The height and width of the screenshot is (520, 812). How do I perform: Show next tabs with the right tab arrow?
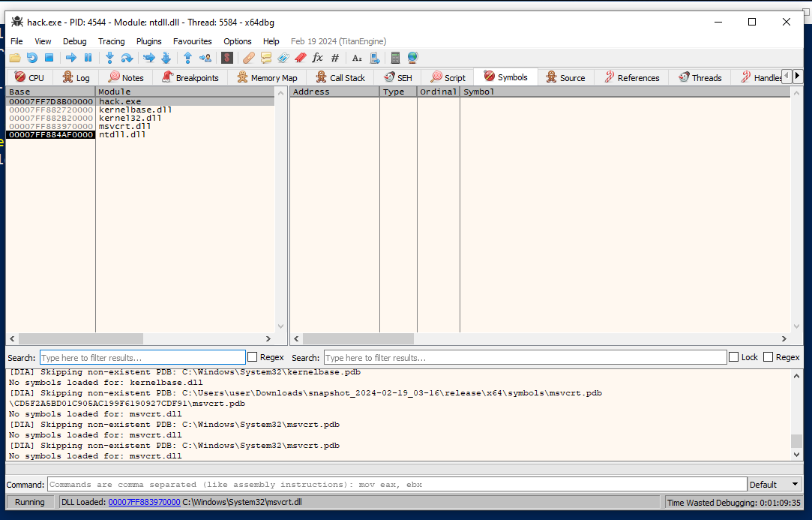pos(798,77)
